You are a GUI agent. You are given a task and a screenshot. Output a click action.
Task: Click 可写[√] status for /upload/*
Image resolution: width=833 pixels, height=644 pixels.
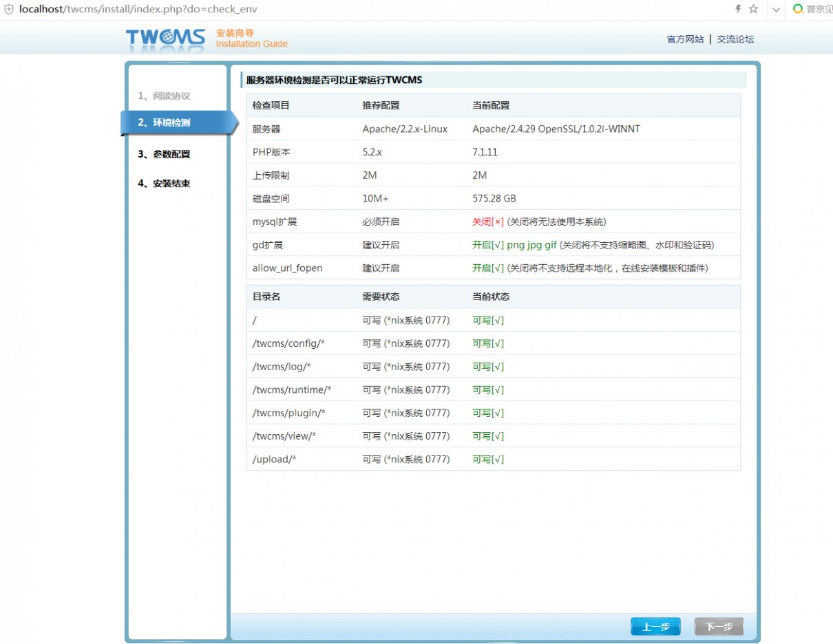pos(488,460)
